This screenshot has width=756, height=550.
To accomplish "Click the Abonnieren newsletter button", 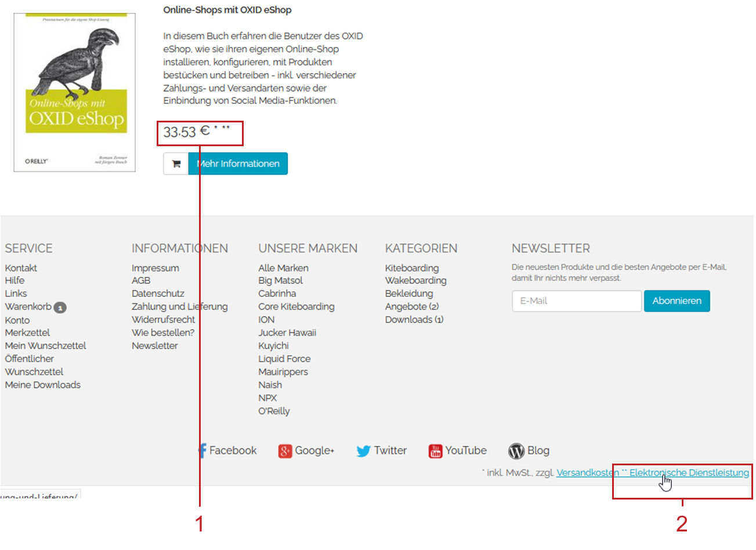I will click(677, 301).
